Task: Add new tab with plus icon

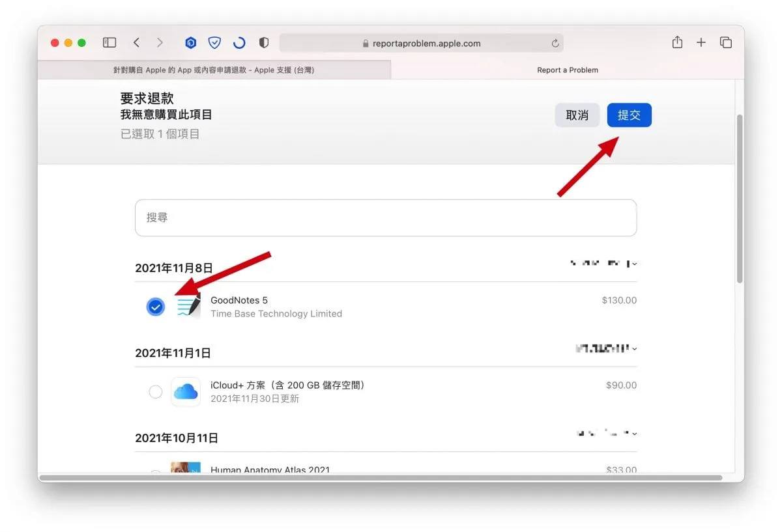Action: pyautogui.click(x=701, y=43)
